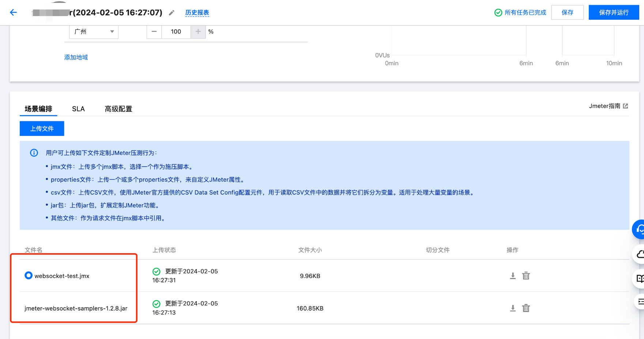644x339 pixels.
Task: Select websocket-test.jmx radio button
Action: pos(29,275)
